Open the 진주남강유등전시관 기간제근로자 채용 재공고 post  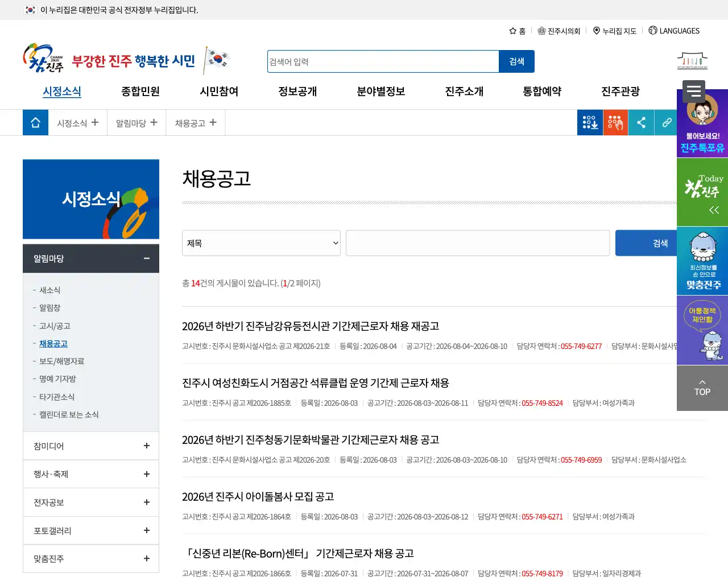click(x=311, y=326)
